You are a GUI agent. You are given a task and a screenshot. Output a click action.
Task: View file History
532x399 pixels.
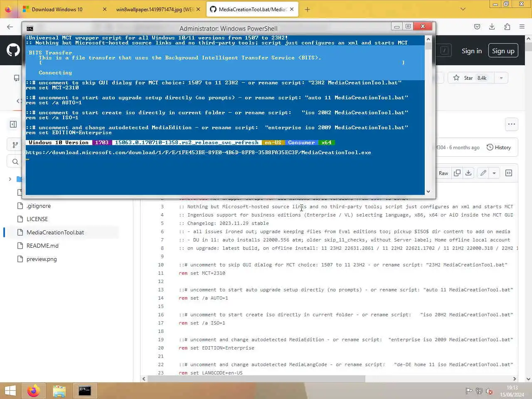[499, 148]
